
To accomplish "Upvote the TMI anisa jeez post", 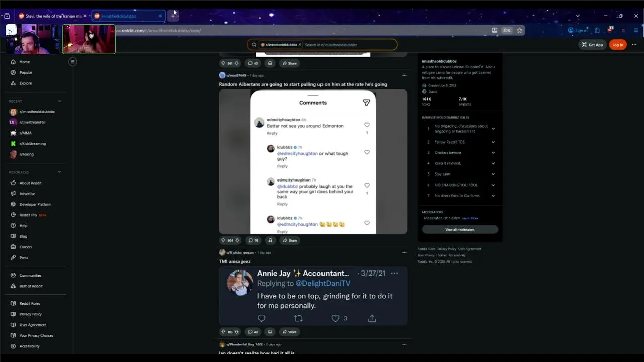I will (223, 332).
